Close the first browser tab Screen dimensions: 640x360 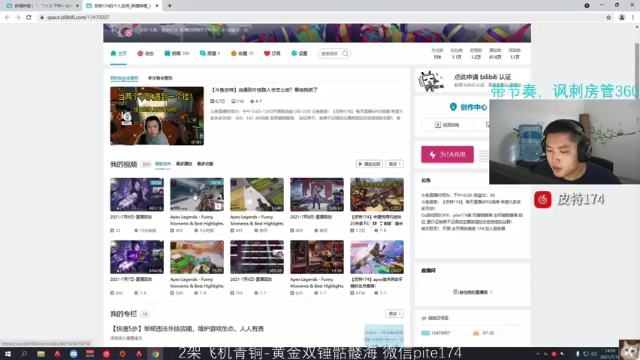click(x=77, y=6)
